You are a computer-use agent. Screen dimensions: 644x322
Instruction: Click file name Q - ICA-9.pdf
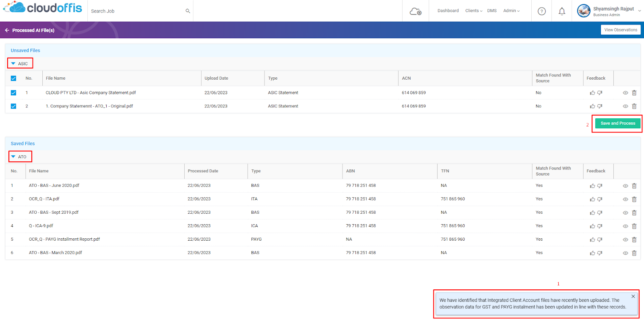[x=41, y=226]
